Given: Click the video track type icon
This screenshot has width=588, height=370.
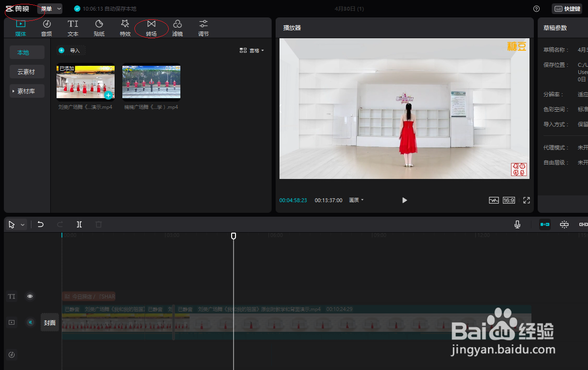Looking at the screenshot, I should (x=12, y=322).
